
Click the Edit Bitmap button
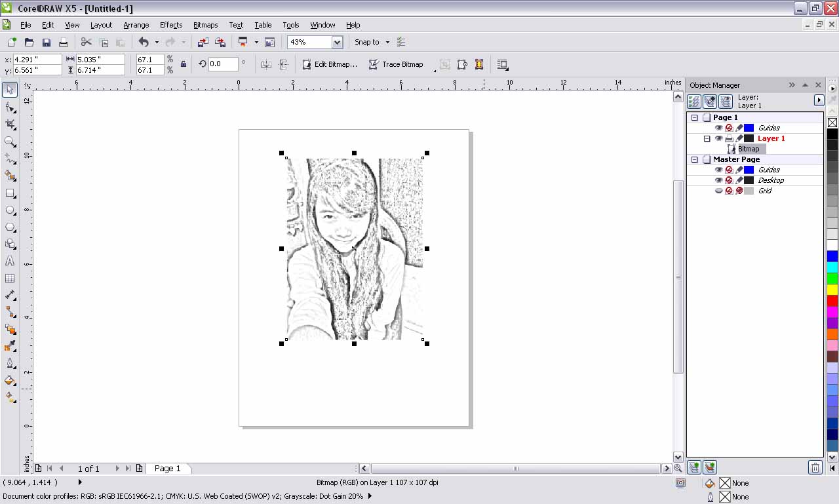click(x=330, y=64)
